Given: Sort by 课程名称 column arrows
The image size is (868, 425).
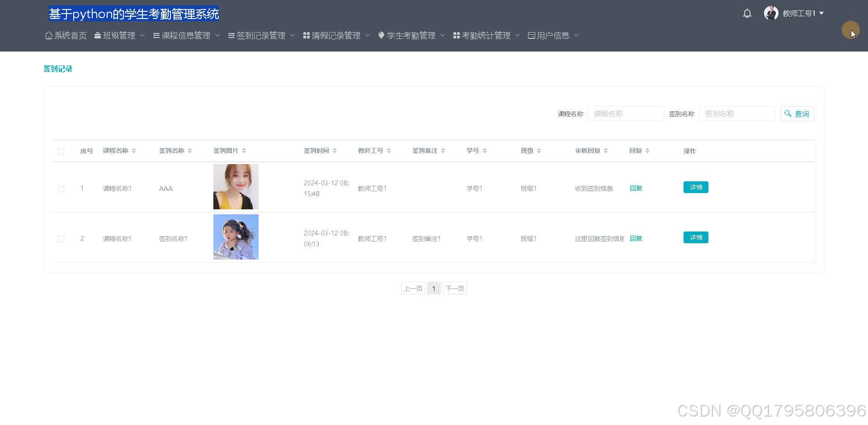Looking at the screenshot, I should 134,151.
